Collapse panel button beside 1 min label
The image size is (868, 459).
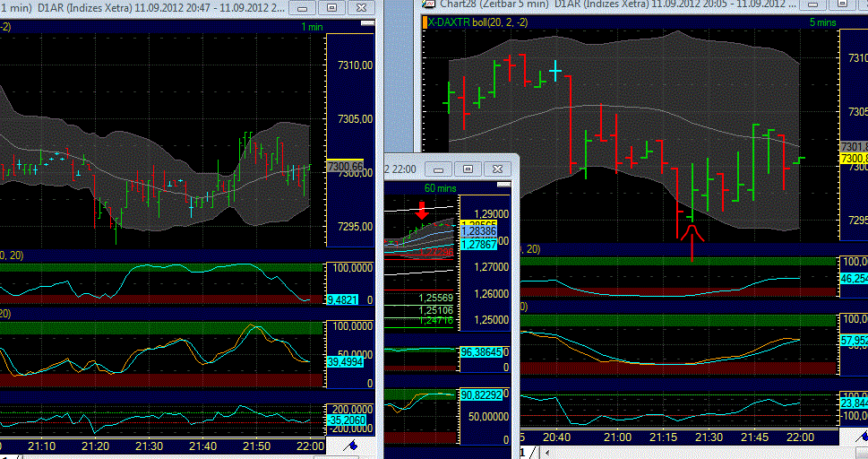click(367, 24)
